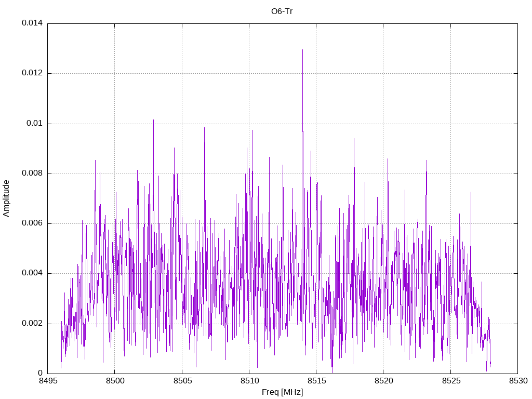Select the Amplitude y-axis label
Viewport: 532px width, 399px height.
pyautogui.click(x=6, y=198)
